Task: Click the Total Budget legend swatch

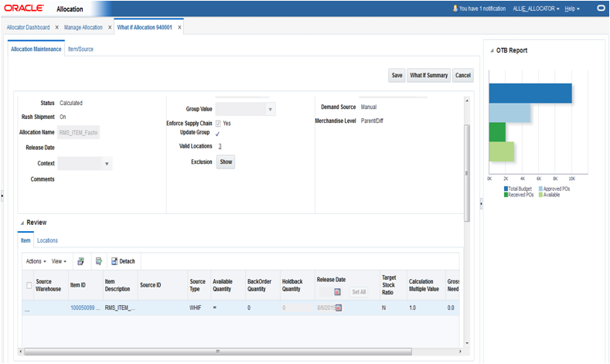Action: [x=506, y=189]
